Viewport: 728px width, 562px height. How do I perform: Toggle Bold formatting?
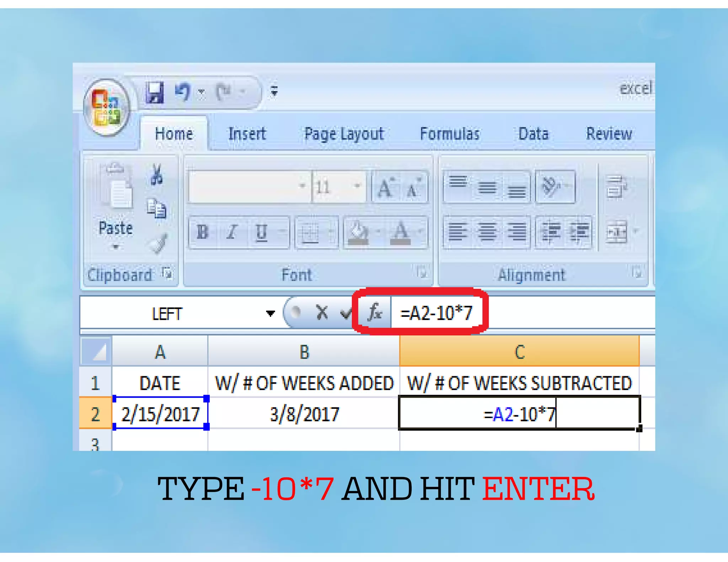point(202,232)
